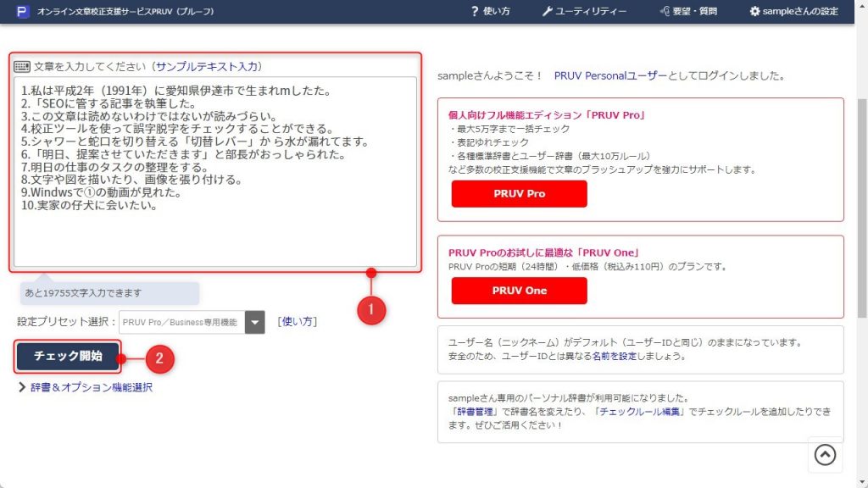
Task: Click the 個人向けフル機能エディション「PRUV Pro」 heading
Action: (x=547, y=115)
